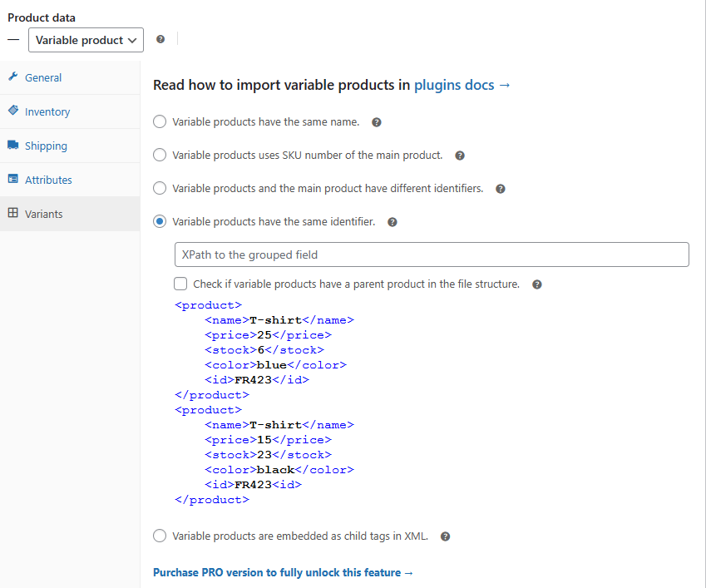Click help icon beside 'embedded as child tags'
Screen dimensions: 706x588
click(446, 536)
